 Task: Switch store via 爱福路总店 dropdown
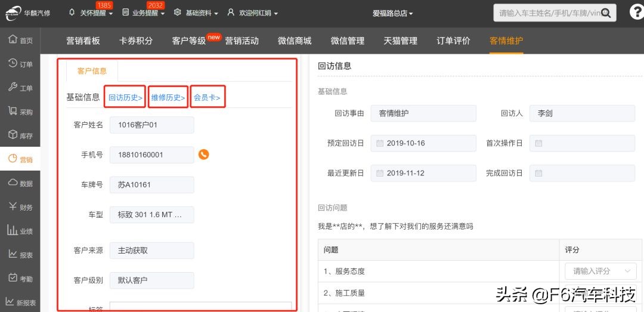[392, 13]
